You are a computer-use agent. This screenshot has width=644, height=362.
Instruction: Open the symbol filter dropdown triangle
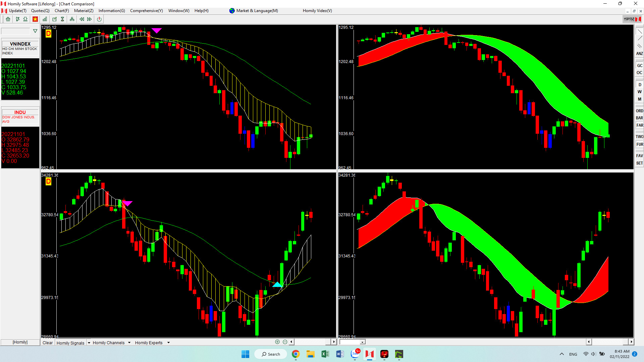pos(35,31)
